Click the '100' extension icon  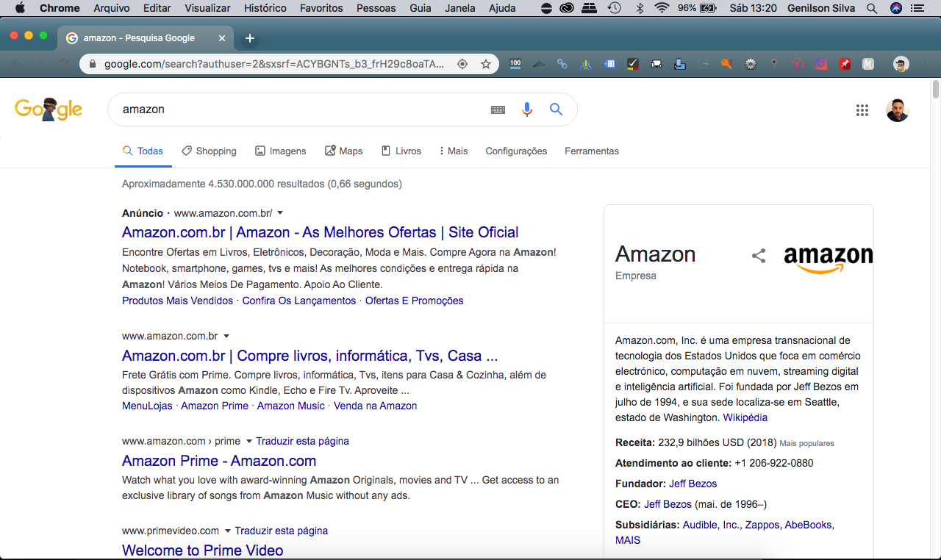coord(515,64)
